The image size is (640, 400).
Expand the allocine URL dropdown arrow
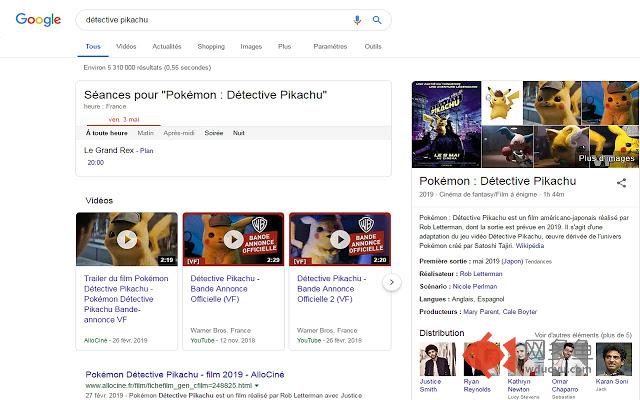tap(257, 385)
